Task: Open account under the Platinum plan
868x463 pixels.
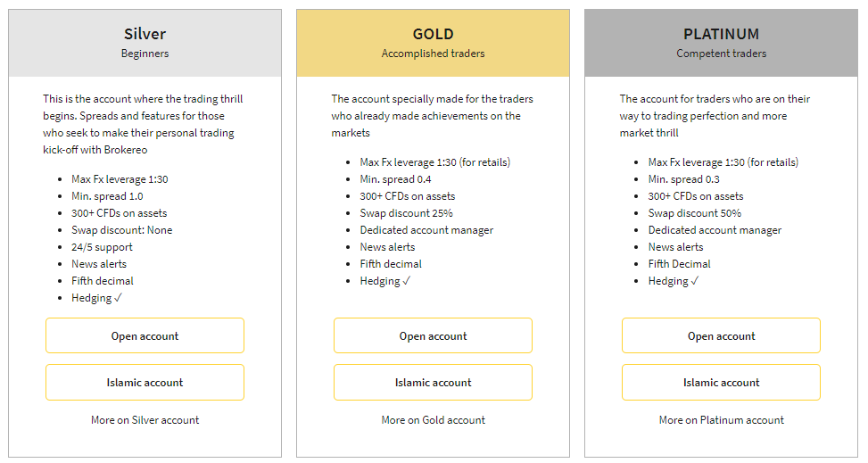Action: pos(721,336)
